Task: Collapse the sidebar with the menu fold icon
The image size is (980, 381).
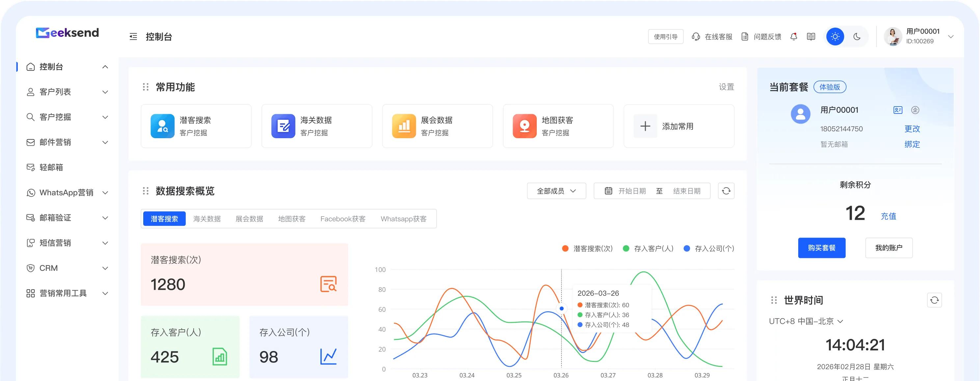Action: click(133, 37)
